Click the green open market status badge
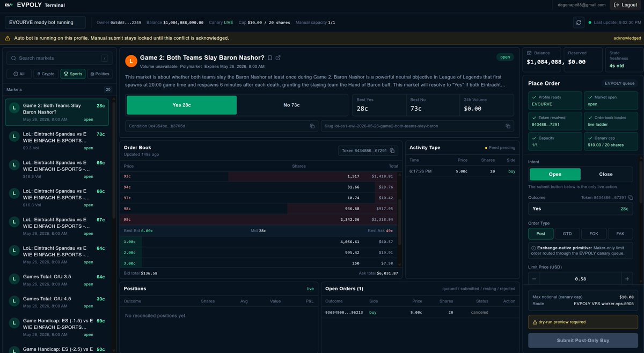The width and height of the screenshot is (644, 353). click(505, 57)
